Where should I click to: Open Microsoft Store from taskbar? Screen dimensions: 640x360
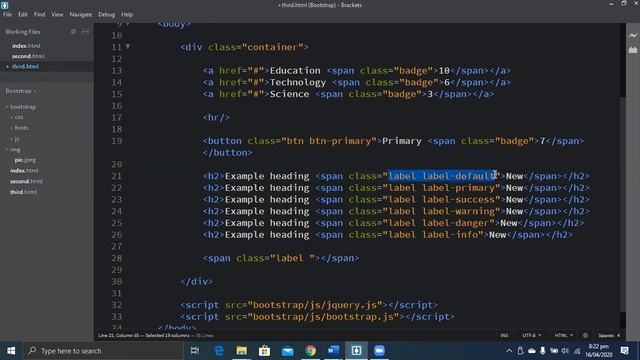[264, 351]
